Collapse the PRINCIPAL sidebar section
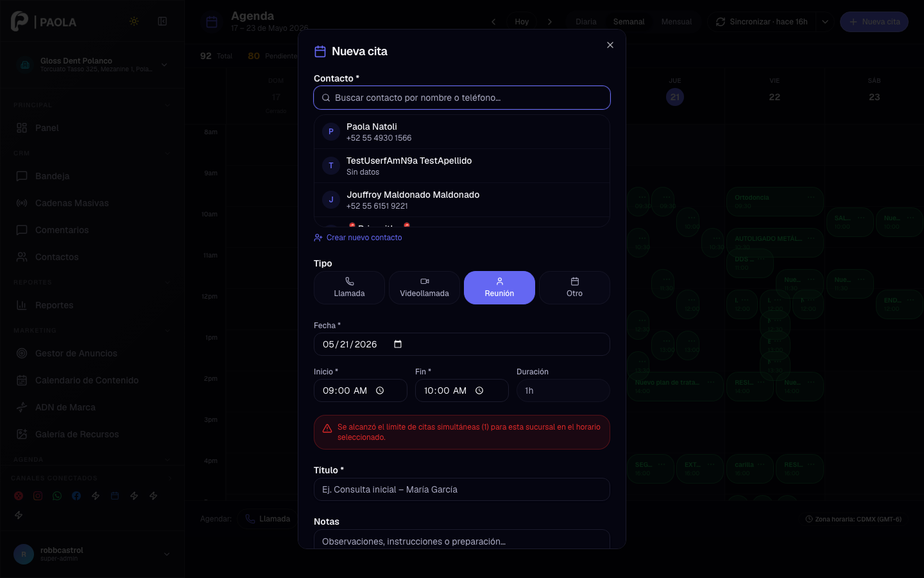 pyautogui.click(x=167, y=105)
